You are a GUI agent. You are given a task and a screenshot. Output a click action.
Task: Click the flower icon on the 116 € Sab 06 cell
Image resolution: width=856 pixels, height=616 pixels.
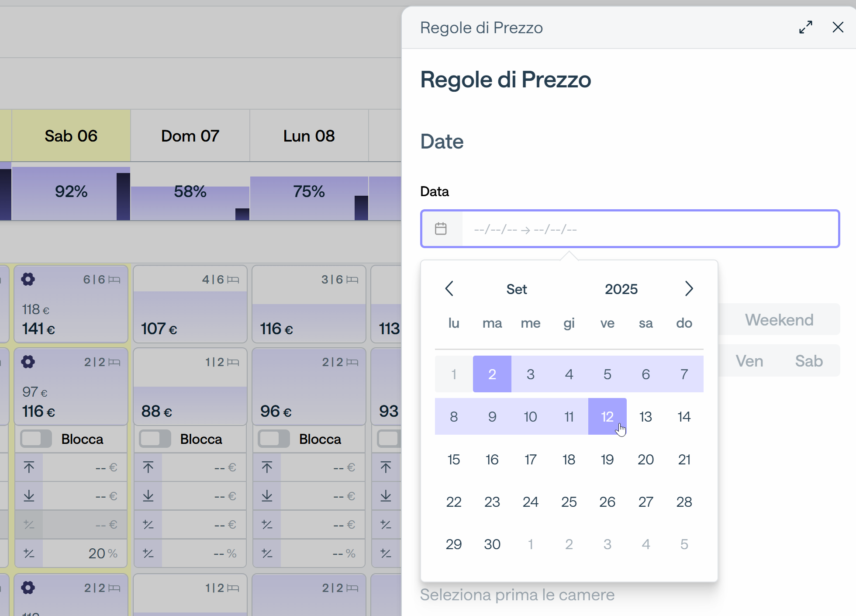tap(28, 362)
